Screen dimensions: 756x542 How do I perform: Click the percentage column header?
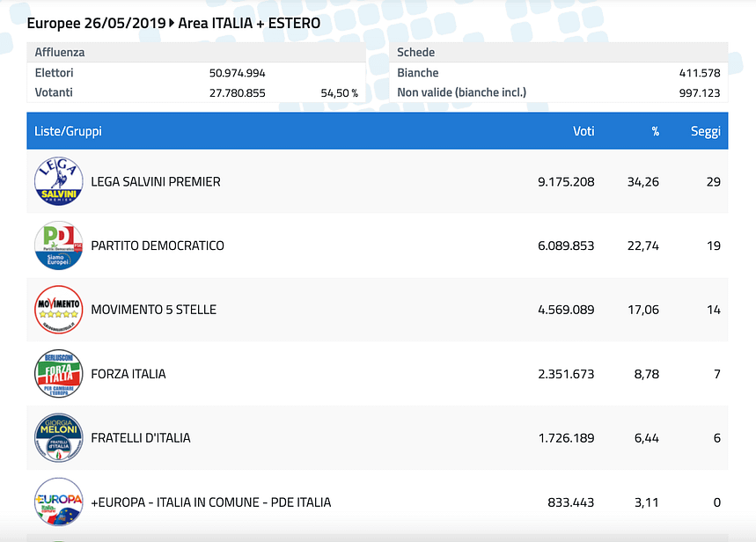[x=655, y=131]
